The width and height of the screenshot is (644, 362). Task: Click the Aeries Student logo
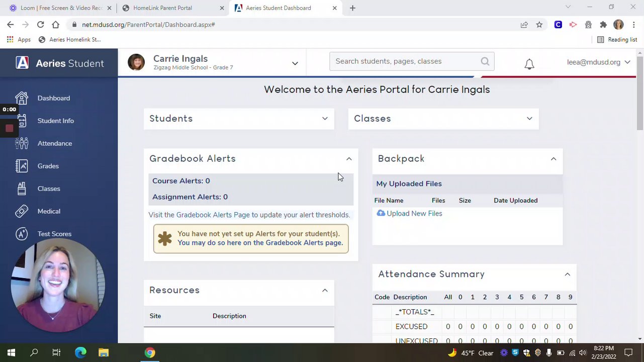coord(59,63)
